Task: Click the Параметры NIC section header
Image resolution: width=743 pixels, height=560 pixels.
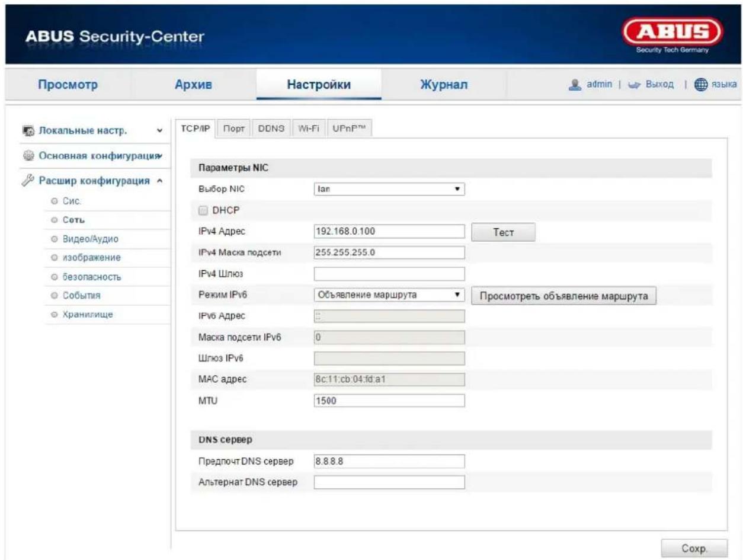Action: click(451, 168)
